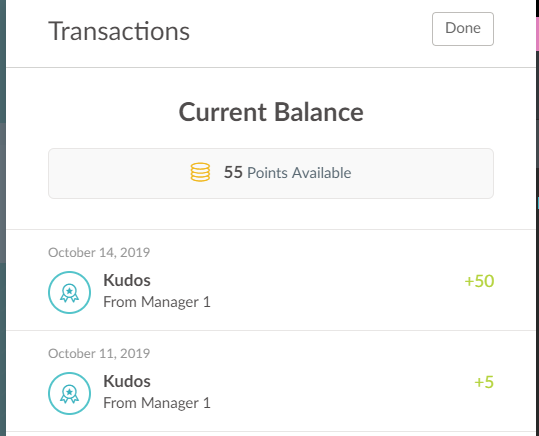The width and height of the screenshot is (539, 436).
Task: Click the Points Available text
Action: coord(299,173)
